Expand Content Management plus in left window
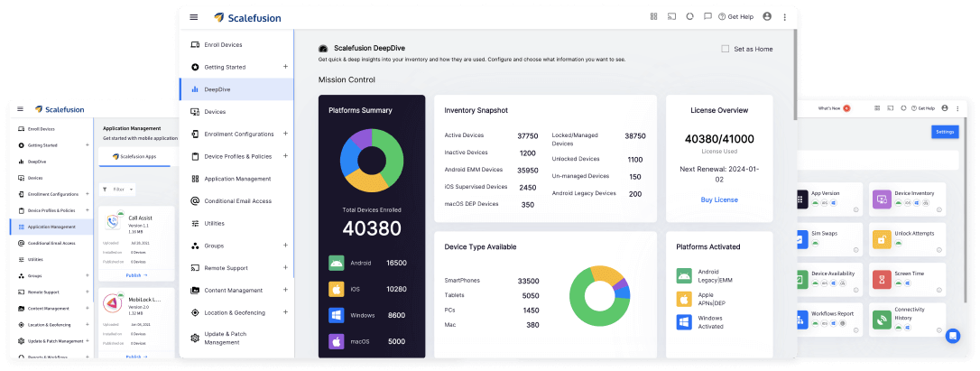 (87, 308)
